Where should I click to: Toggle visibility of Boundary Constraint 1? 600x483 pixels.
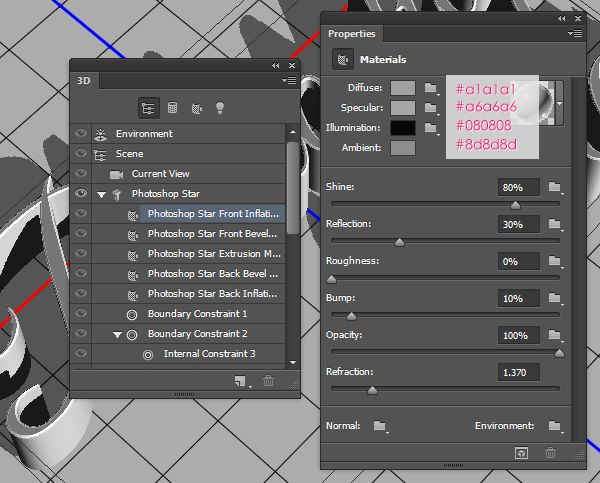coord(80,314)
